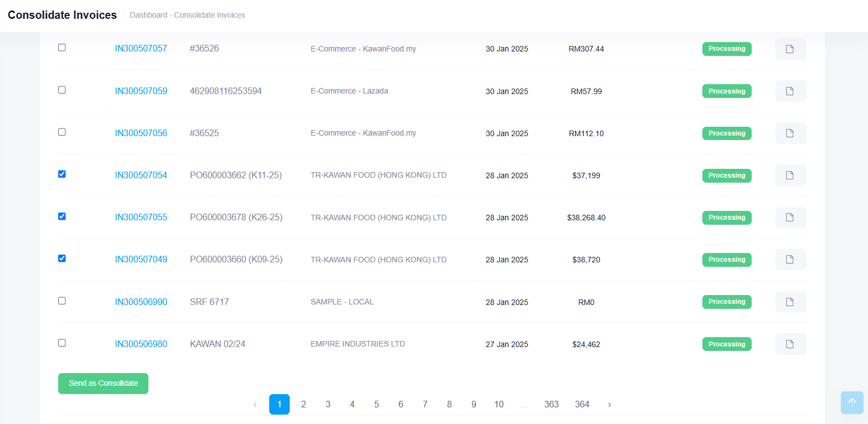The image size is (868, 424).
Task: Open document icon for invoice IN300507057
Action: pyautogui.click(x=790, y=49)
